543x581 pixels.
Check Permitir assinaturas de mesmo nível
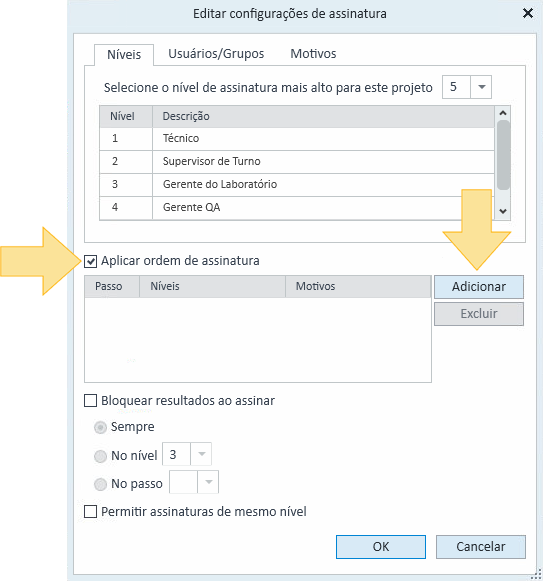click(x=90, y=512)
